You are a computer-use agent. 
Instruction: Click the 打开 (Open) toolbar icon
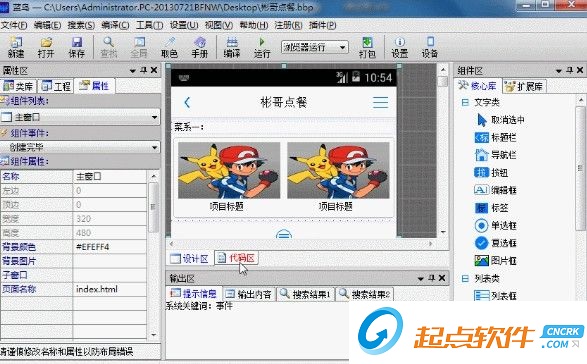coord(46,47)
